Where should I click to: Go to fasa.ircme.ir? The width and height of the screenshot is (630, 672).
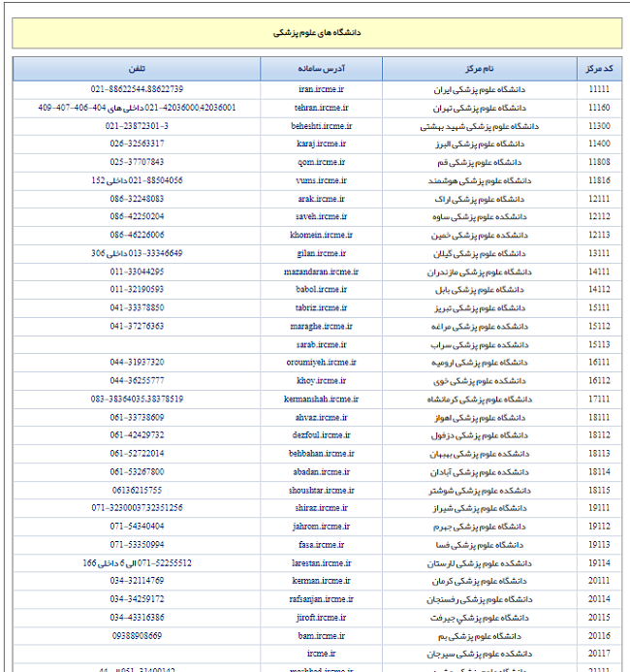pos(321,545)
